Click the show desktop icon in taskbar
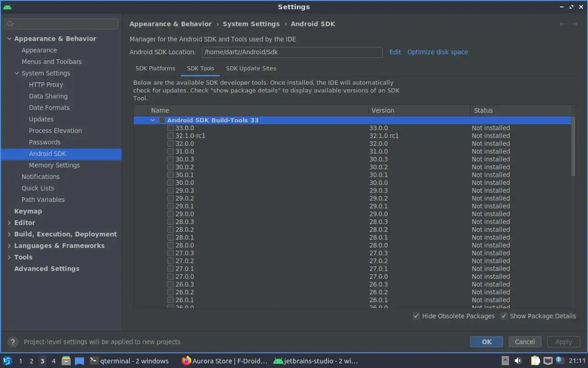 click(79, 361)
